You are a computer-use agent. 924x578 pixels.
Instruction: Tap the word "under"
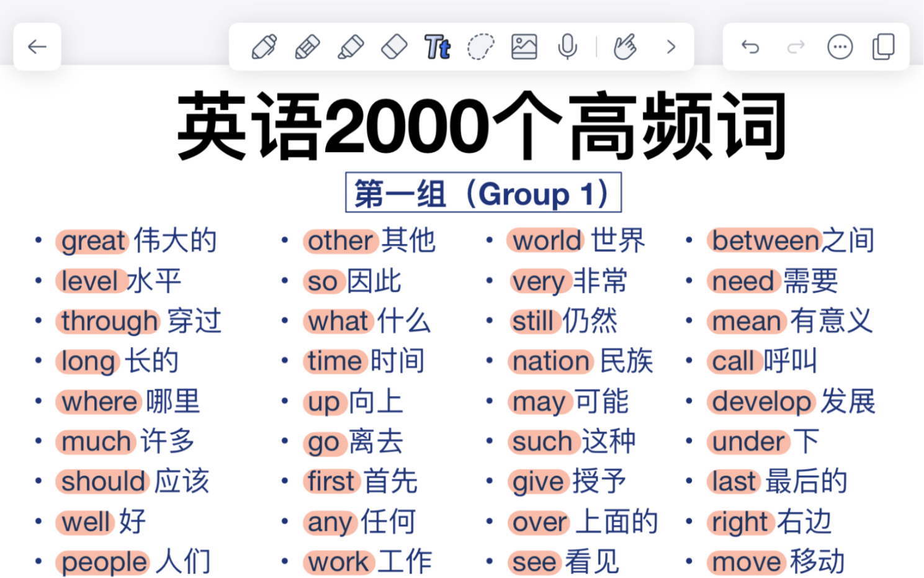tap(748, 442)
